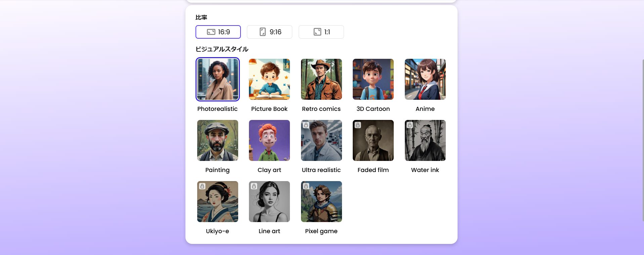Image resolution: width=644 pixels, height=255 pixels.
Task: Choose the Retro comics style
Action: click(x=321, y=79)
